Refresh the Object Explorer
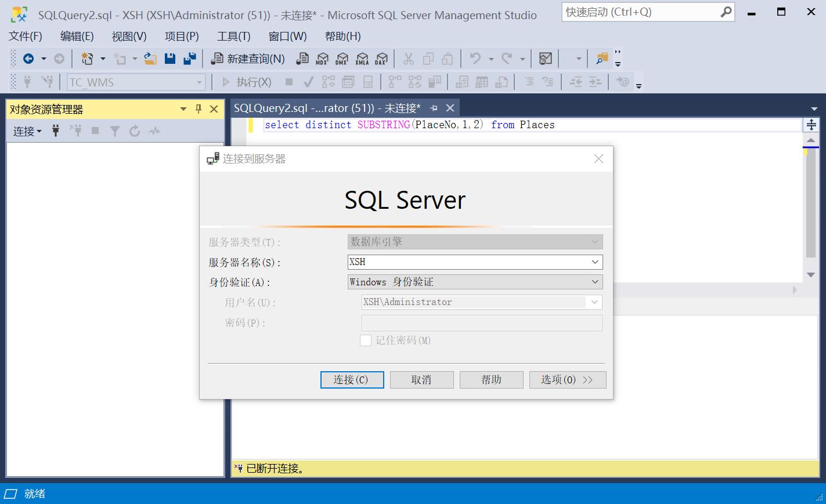This screenshot has height=504, width=826. pyautogui.click(x=135, y=131)
